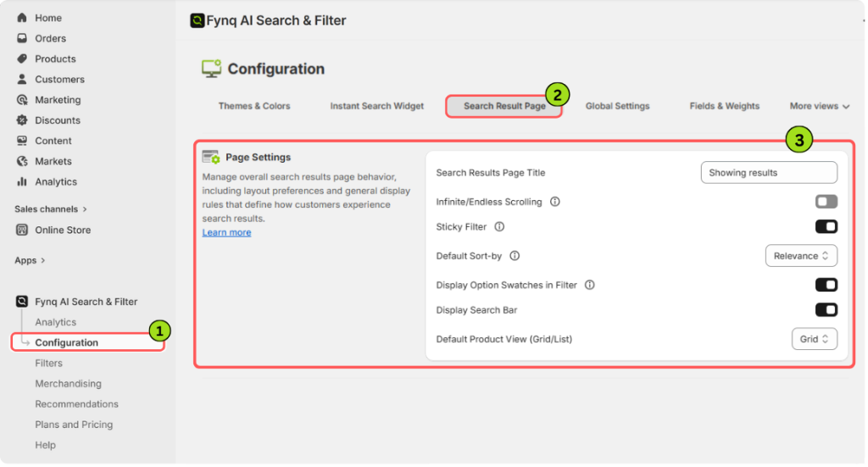Click the Customers person icon

pyautogui.click(x=21, y=79)
